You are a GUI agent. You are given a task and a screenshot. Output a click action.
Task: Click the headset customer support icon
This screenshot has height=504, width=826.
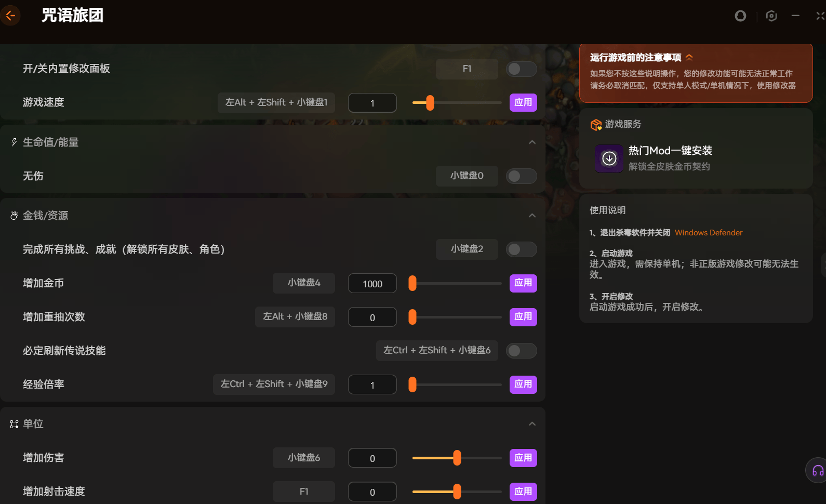click(x=817, y=471)
